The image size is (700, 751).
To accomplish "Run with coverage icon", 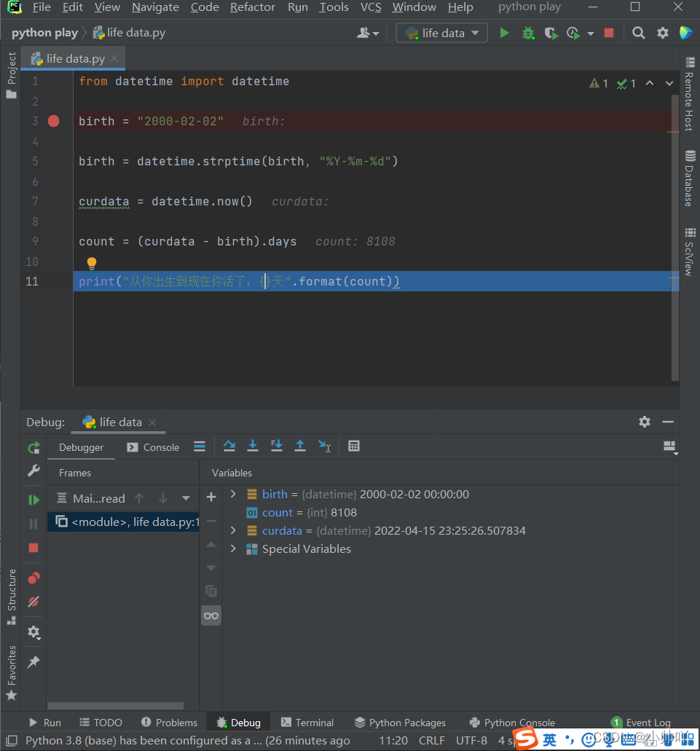I will [551, 33].
